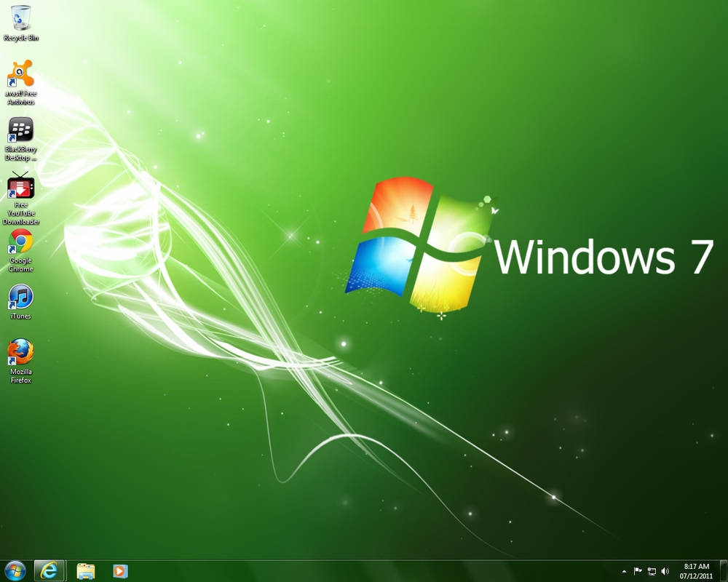The image size is (728, 582).
Task: Open Action Center via the flag icon
Action: (637, 571)
